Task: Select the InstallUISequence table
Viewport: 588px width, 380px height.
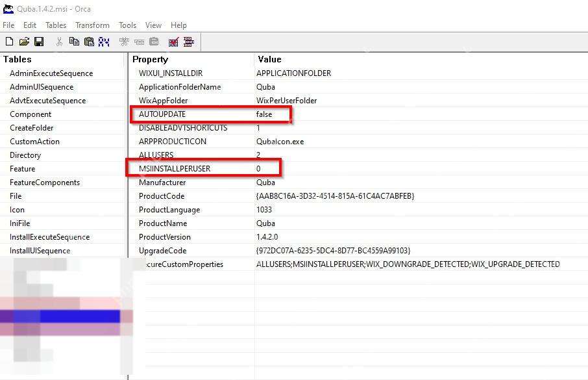Action: (40, 251)
